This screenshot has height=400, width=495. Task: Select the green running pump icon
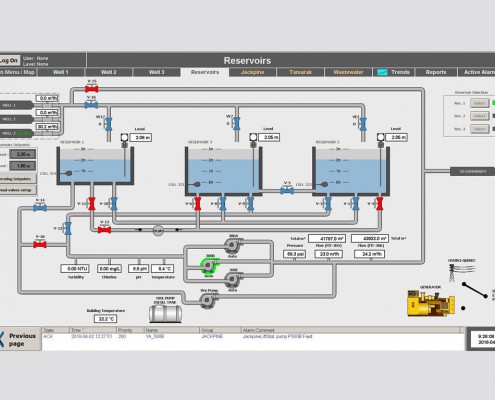click(209, 266)
